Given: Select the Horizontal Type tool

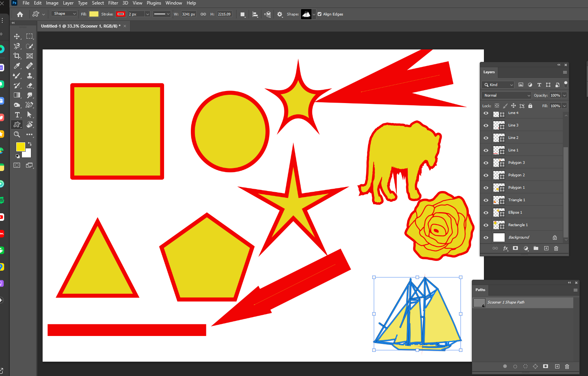Looking at the screenshot, I should pyautogui.click(x=17, y=115).
